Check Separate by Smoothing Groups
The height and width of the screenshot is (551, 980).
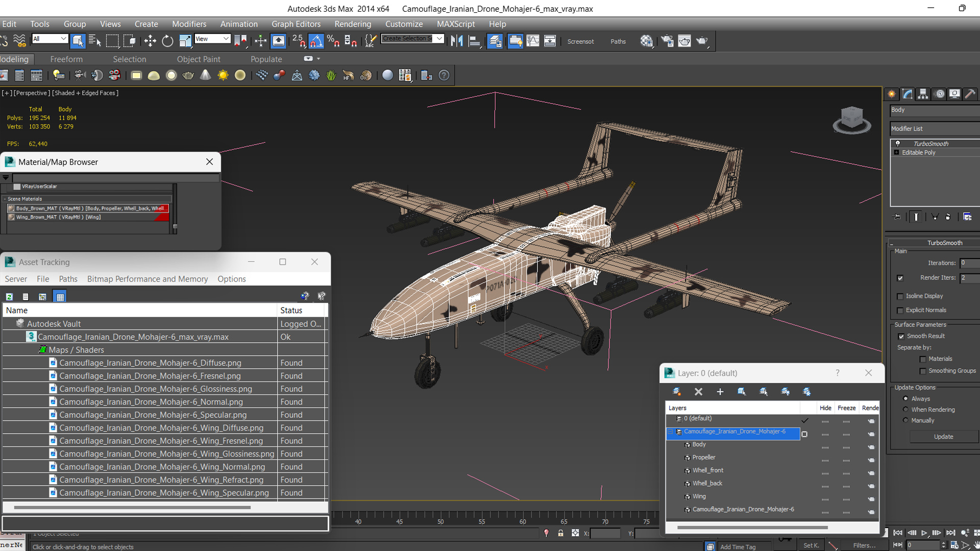pyautogui.click(x=922, y=371)
